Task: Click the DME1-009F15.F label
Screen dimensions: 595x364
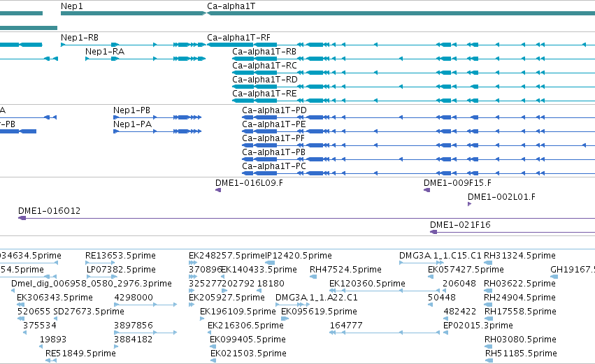Action: point(458,183)
